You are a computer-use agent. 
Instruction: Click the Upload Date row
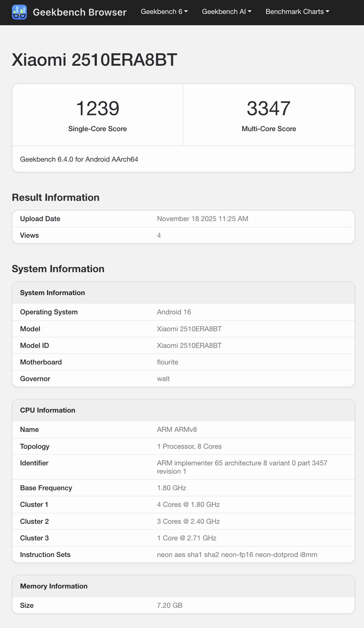click(182, 218)
